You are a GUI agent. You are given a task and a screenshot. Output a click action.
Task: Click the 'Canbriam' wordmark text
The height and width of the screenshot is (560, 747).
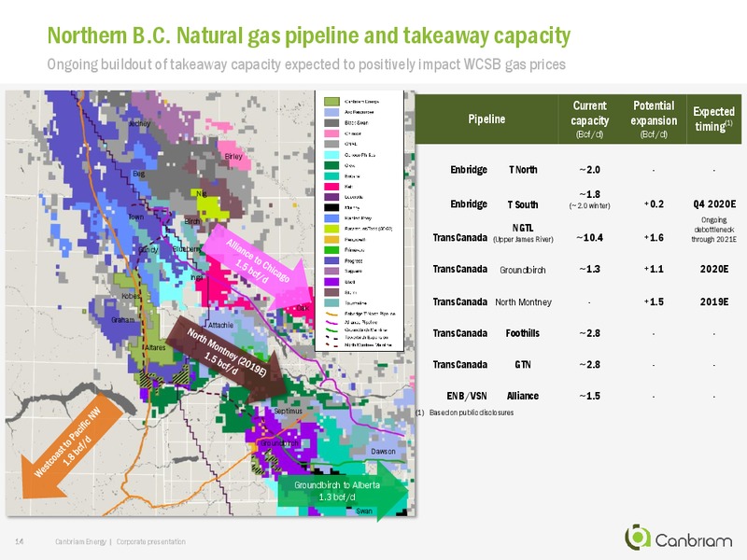point(694,540)
